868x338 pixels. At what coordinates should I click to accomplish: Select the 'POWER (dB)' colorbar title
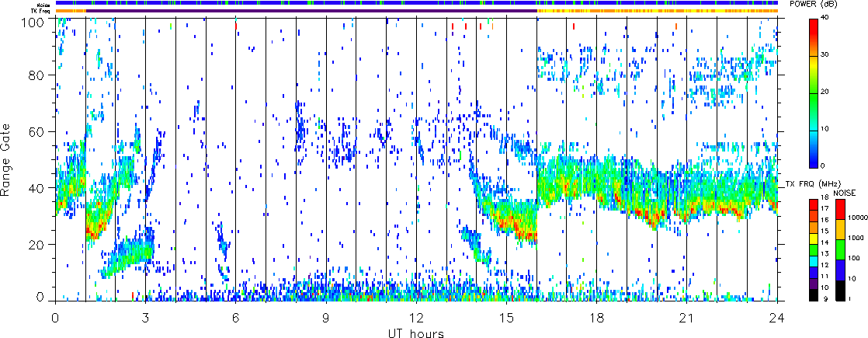click(814, 3)
